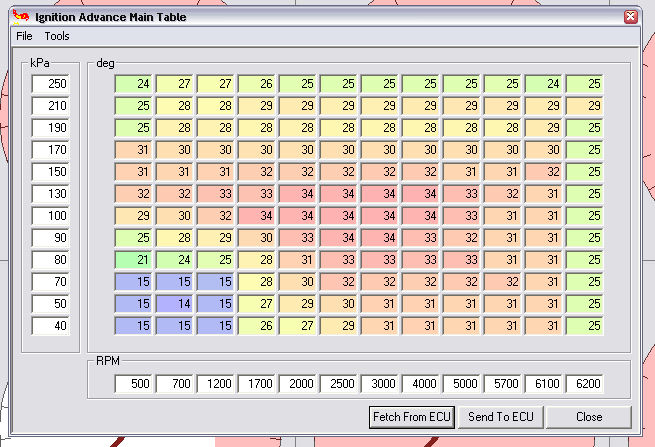The height and width of the screenshot is (447, 655).
Task: Open the Tools menu
Action: pos(57,36)
